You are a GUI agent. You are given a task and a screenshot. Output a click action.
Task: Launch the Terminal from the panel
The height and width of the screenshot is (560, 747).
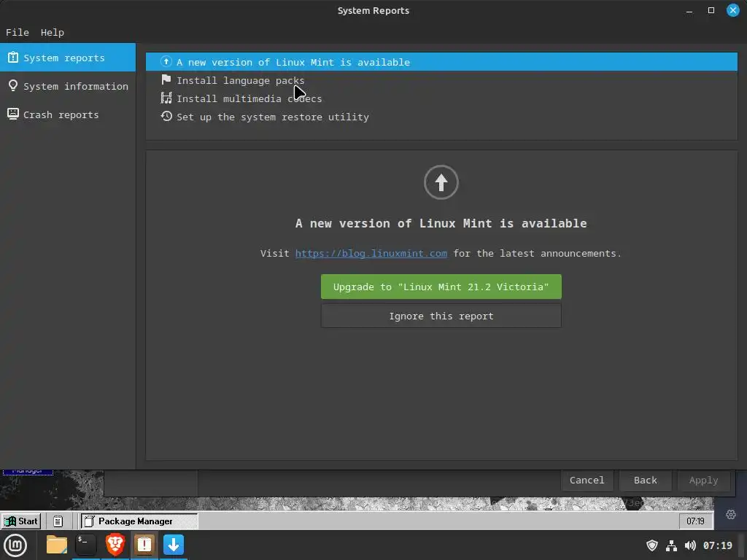point(86,545)
